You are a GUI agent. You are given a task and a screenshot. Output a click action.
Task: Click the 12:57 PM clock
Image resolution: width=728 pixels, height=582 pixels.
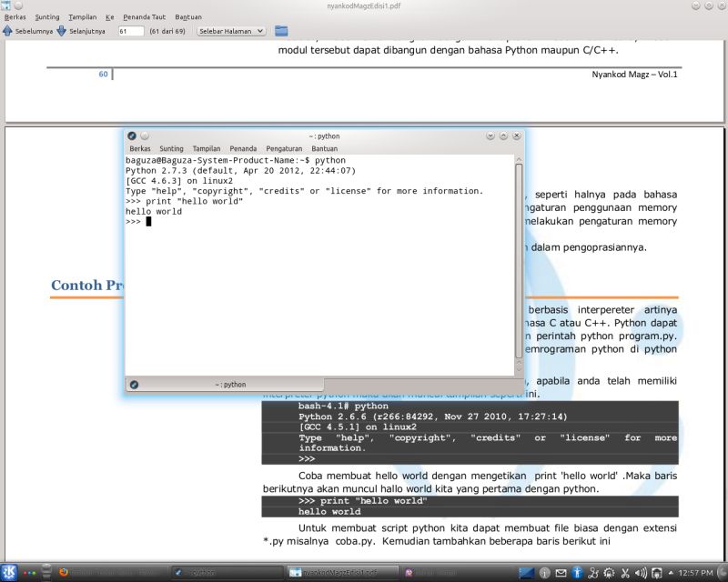point(695,573)
